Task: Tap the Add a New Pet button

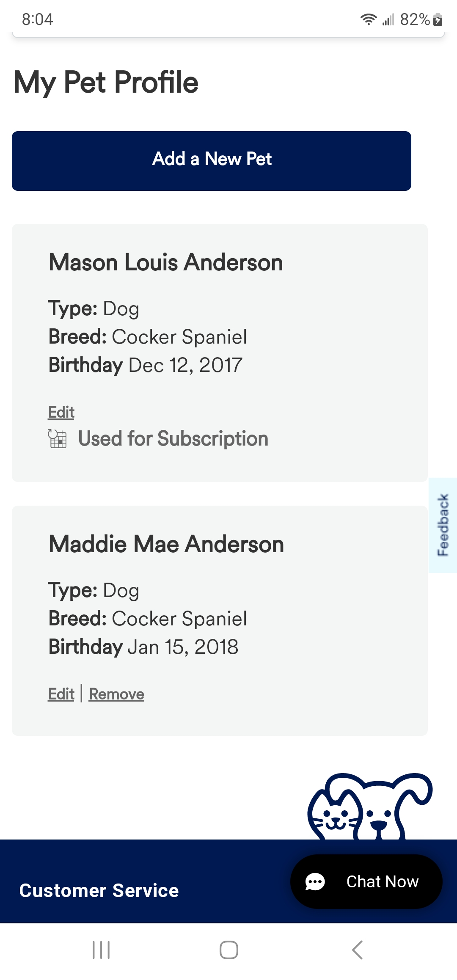Action: pyautogui.click(x=212, y=161)
